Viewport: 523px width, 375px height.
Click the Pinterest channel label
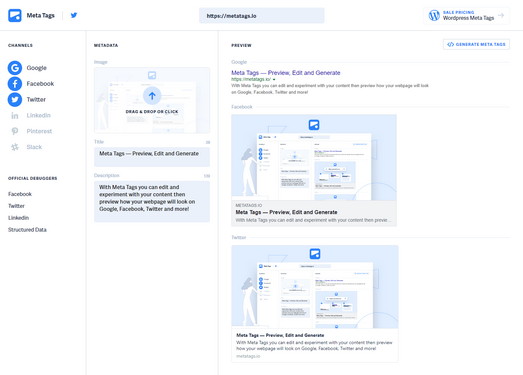click(39, 131)
